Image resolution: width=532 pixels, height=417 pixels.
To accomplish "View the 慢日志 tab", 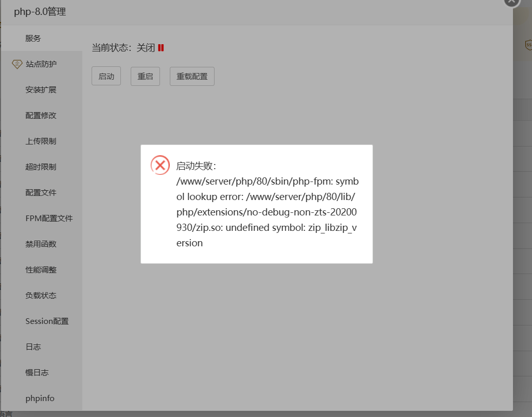I will tap(41, 373).
